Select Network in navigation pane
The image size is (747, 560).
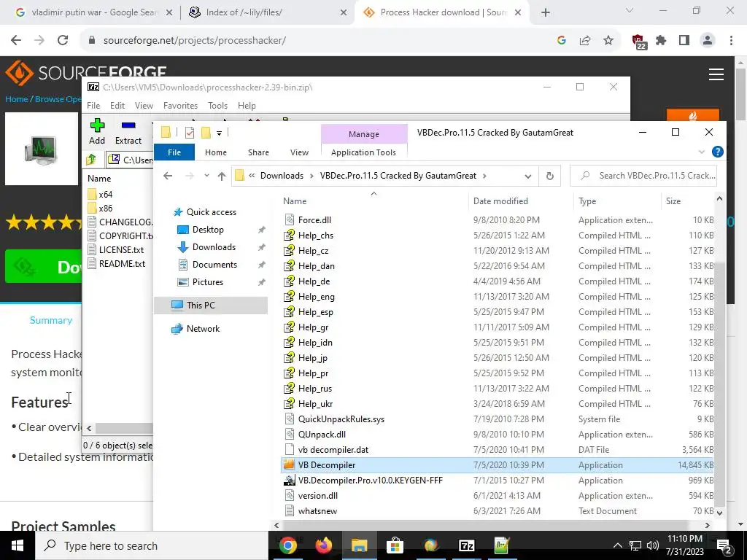pos(203,329)
